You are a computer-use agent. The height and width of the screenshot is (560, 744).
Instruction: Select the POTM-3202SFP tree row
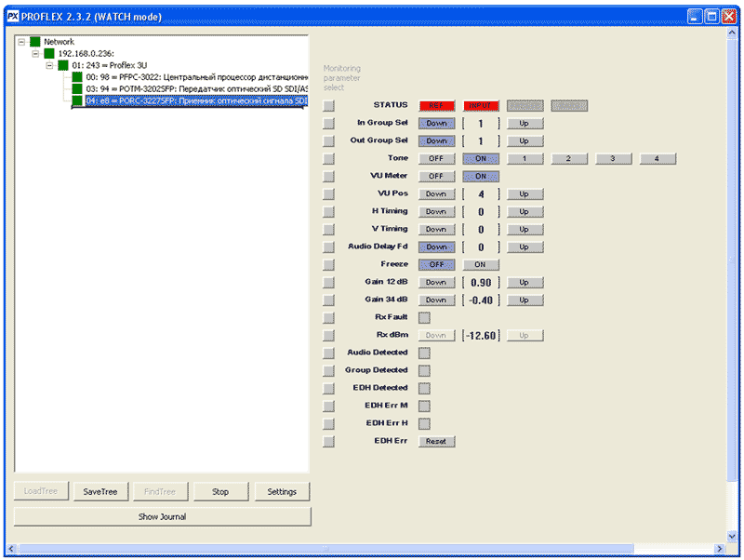tap(196, 88)
